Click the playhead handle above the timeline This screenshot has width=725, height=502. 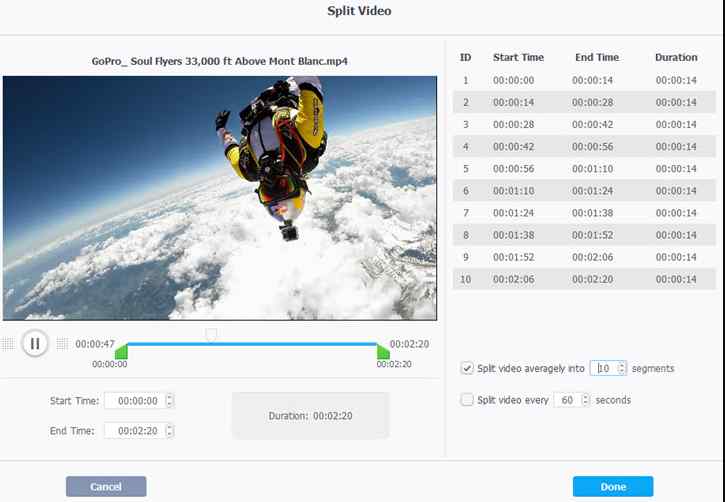pos(211,335)
